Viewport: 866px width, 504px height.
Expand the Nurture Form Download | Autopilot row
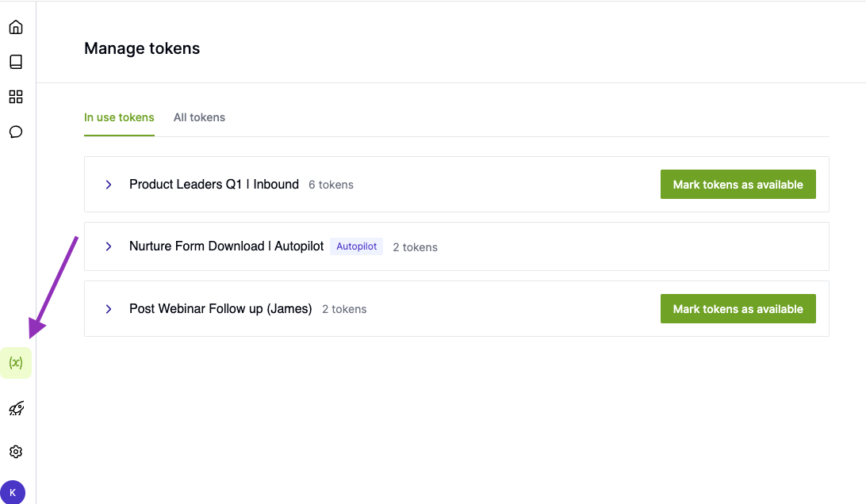pyautogui.click(x=108, y=246)
